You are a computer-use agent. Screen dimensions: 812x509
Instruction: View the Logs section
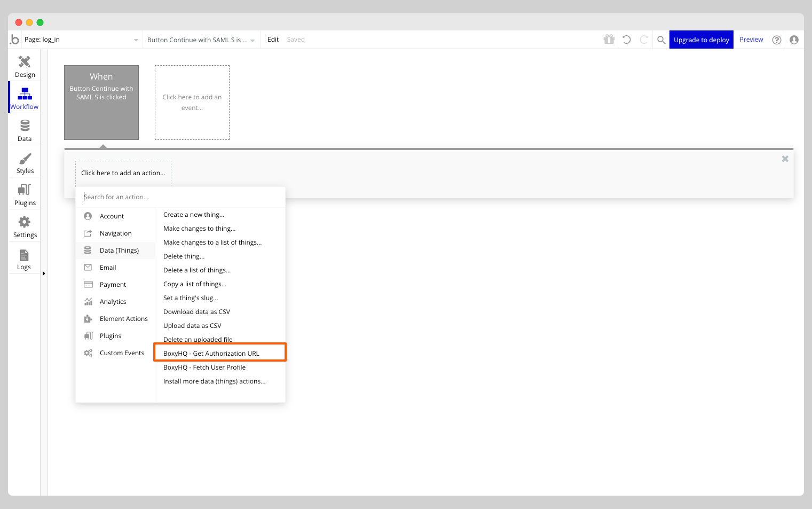tap(24, 258)
